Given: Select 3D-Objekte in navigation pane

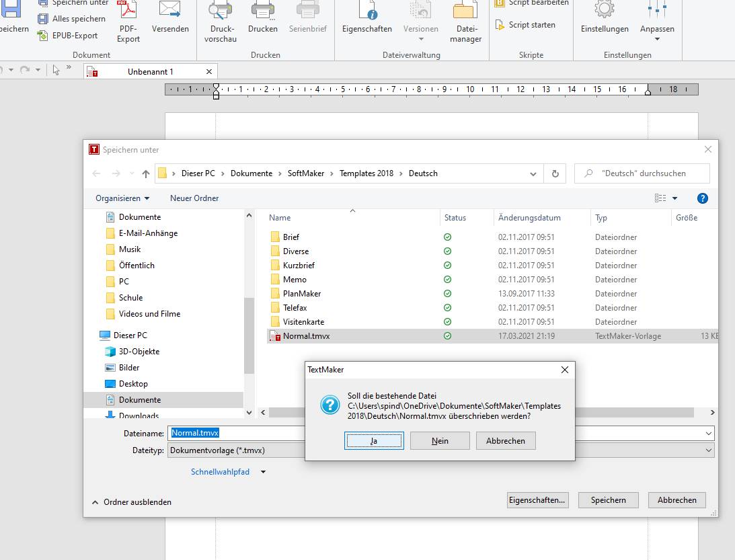Looking at the screenshot, I should pyautogui.click(x=139, y=352).
